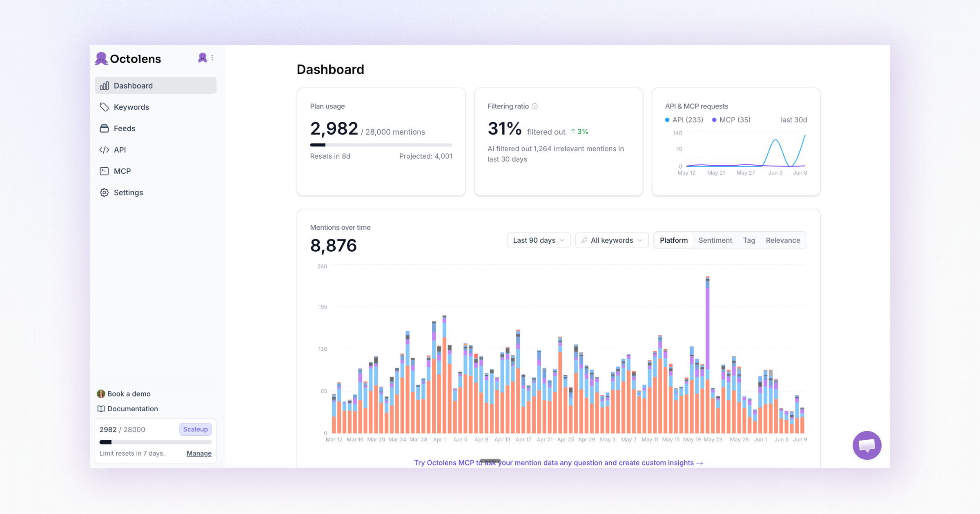Open the three-dot menu beside avatar
The height and width of the screenshot is (514, 980).
click(x=212, y=58)
